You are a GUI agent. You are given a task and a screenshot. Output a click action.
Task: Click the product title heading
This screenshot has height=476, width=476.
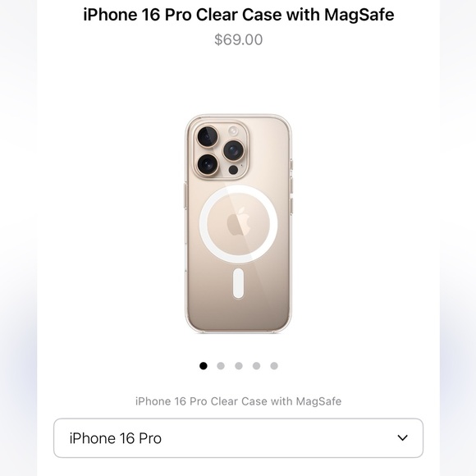click(x=239, y=15)
